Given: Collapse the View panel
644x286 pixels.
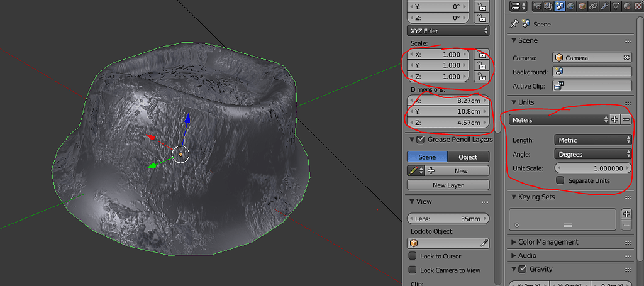Looking at the screenshot, I should point(412,202).
